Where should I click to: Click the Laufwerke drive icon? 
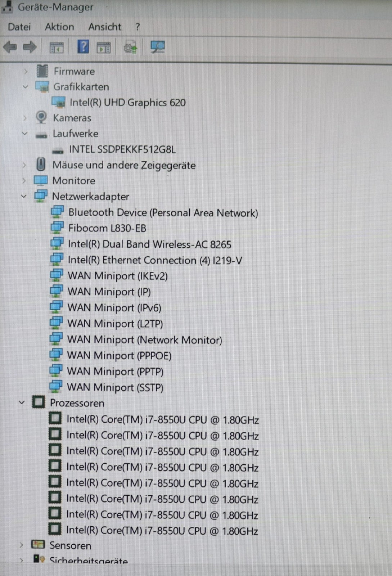point(41,135)
